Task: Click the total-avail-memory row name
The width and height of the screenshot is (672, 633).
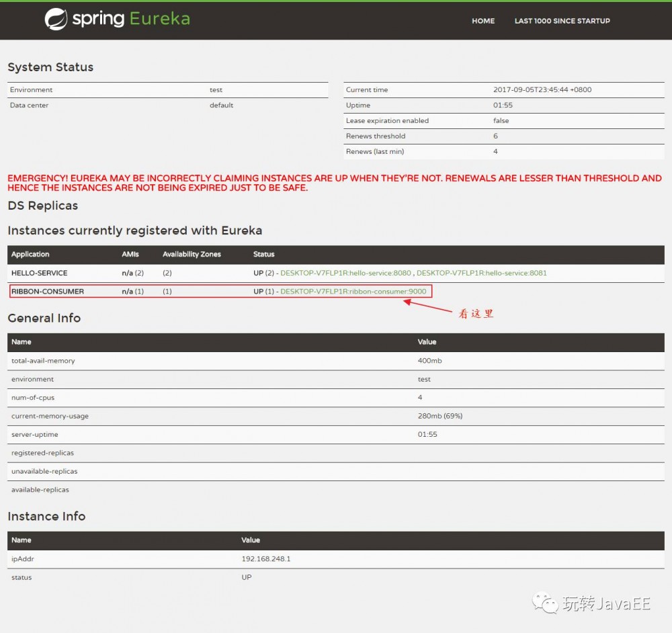Action: click(43, 361)
